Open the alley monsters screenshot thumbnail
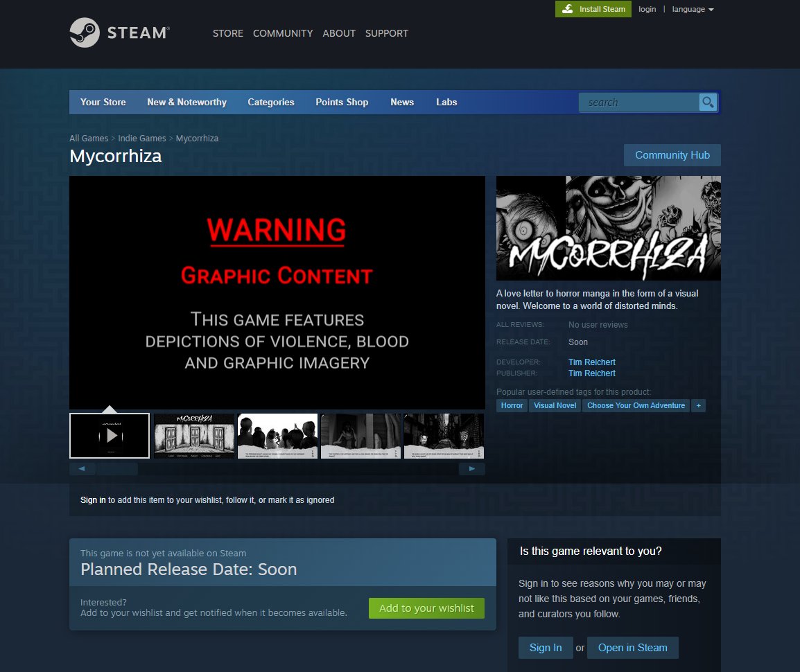 444,436
